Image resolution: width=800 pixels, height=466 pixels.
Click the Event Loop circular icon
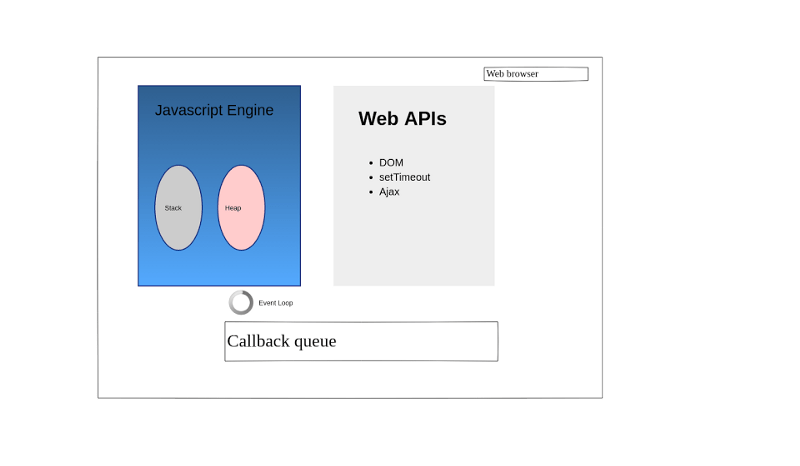click(241, 303)
